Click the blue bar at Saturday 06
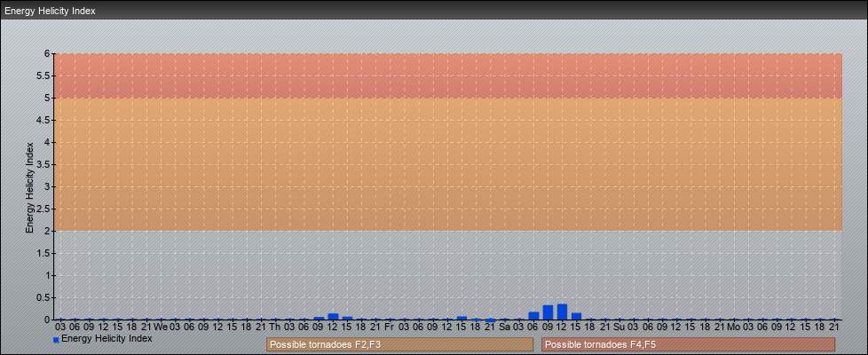868x355 pixels. tap(533, 316)
